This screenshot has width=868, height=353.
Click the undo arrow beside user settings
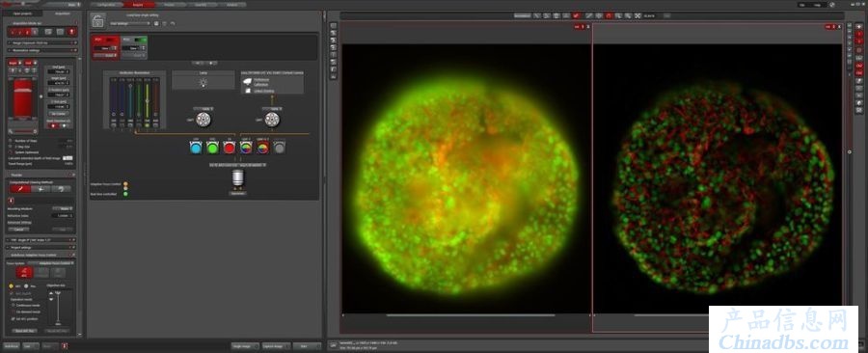pyautogui.click(x=173, y=23)
